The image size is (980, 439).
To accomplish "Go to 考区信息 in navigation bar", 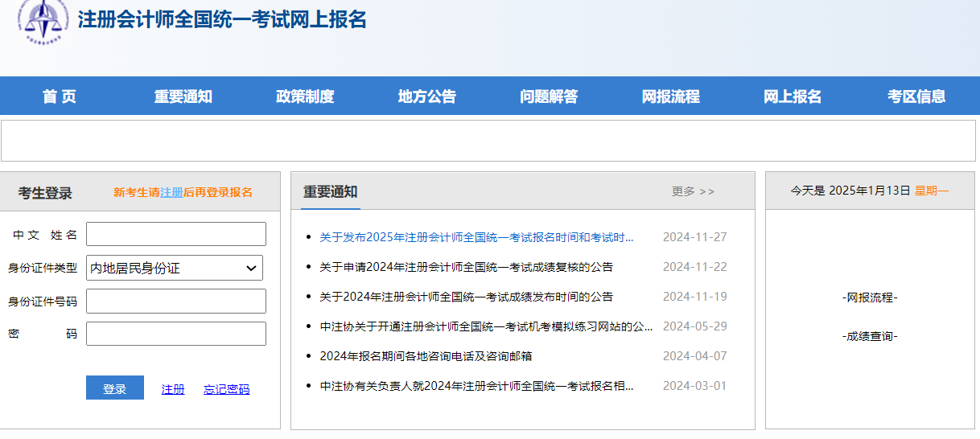I will pos(916,96).
